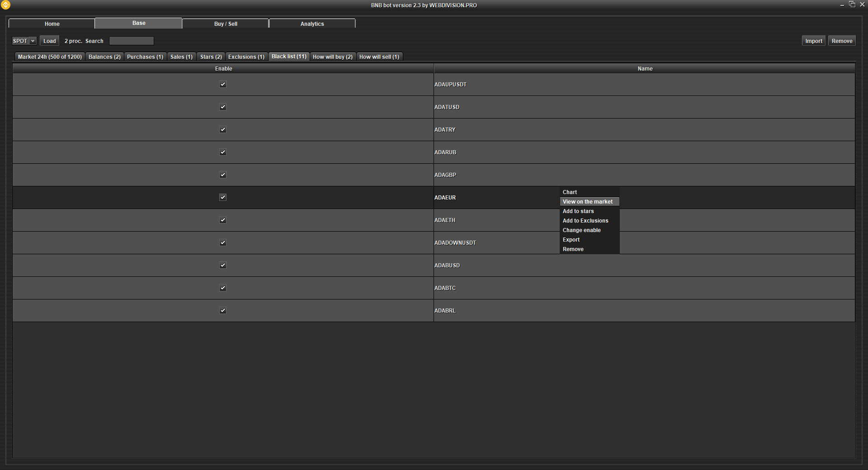Open the SPOT market type dropdown

[24, 41]
